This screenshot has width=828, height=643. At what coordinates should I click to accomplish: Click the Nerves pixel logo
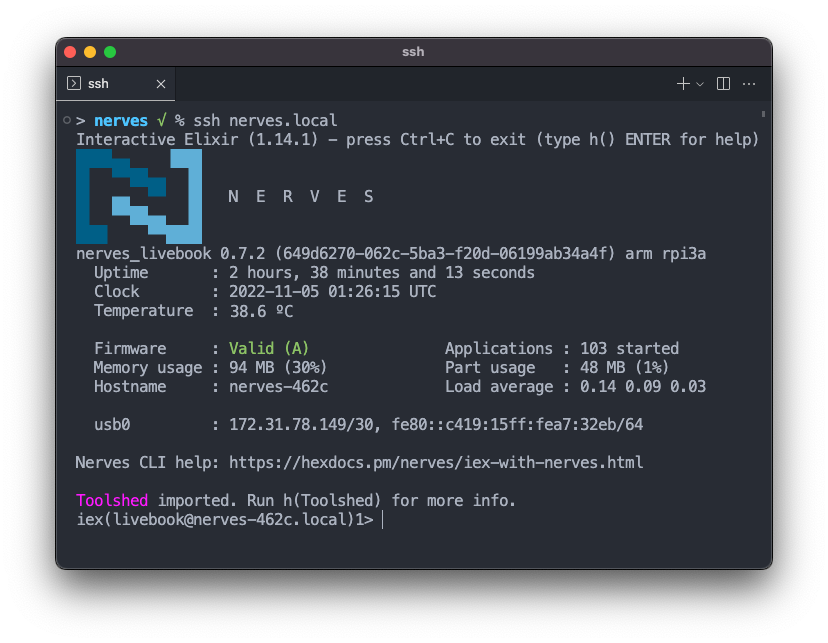tap(139, 196)
